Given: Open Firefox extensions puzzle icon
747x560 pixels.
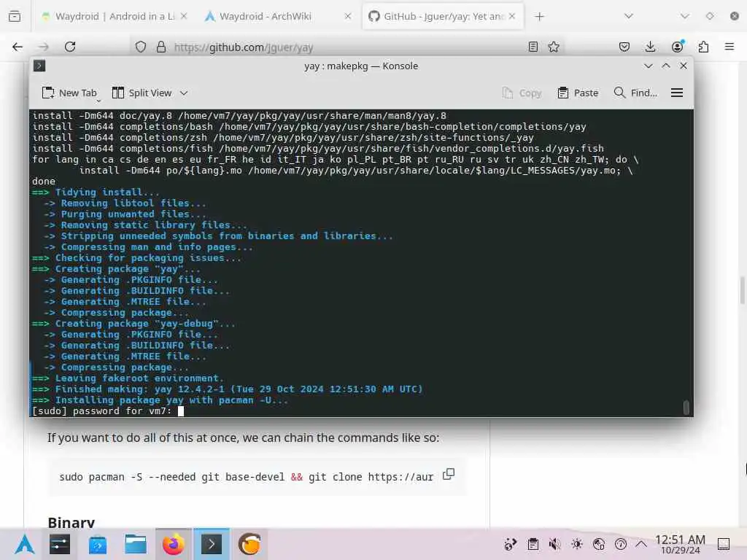Looking at the screenshot, I should (703, 47).
